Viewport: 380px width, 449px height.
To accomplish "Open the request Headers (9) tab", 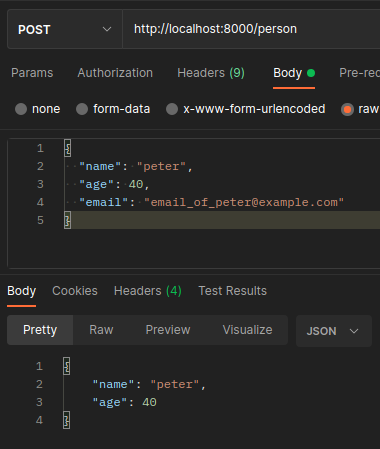I will coord(211,73).
